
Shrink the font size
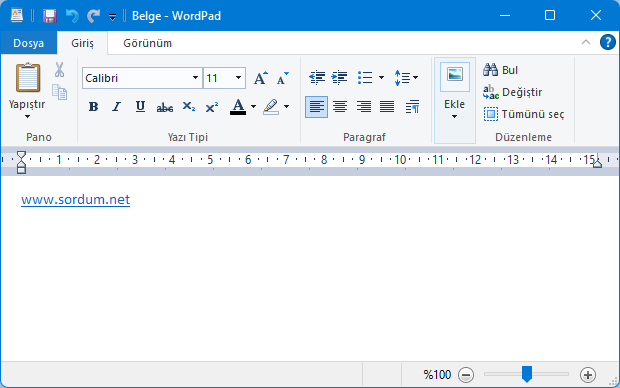coord(282,78)
